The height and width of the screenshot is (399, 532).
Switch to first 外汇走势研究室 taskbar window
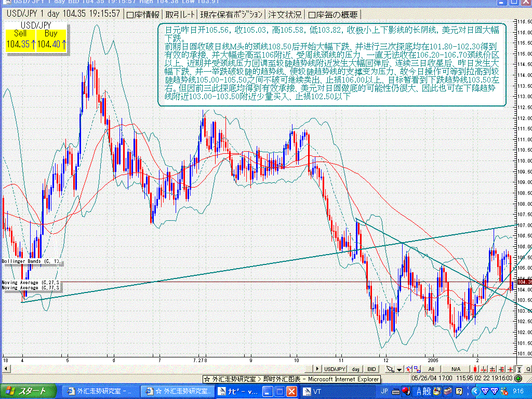pyautogui.click(x=100, y=392)
